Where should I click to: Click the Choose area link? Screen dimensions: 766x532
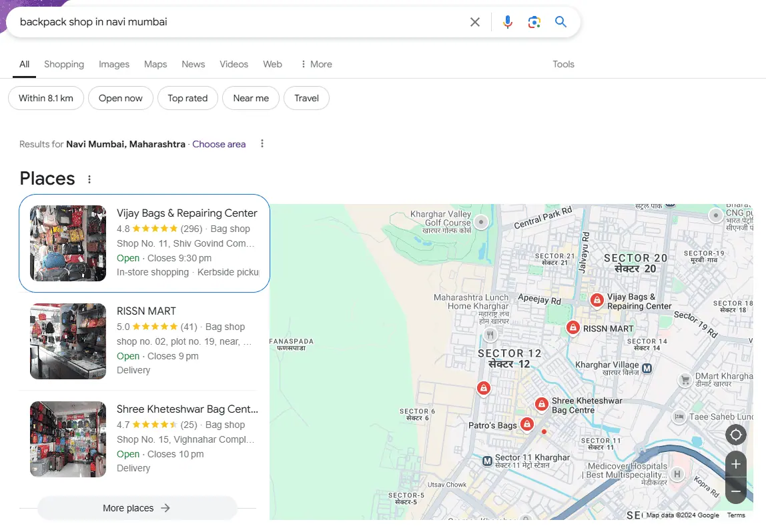pos(219,144)
